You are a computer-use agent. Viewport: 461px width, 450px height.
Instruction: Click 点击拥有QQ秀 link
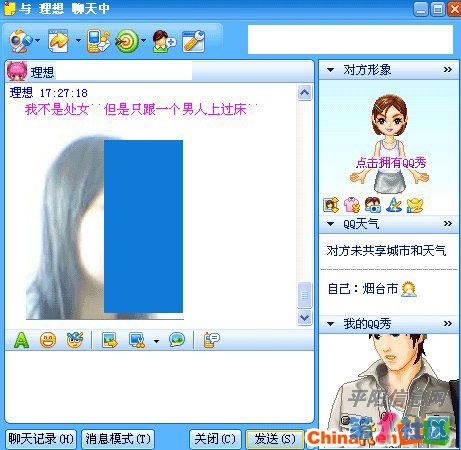(391, 163)
